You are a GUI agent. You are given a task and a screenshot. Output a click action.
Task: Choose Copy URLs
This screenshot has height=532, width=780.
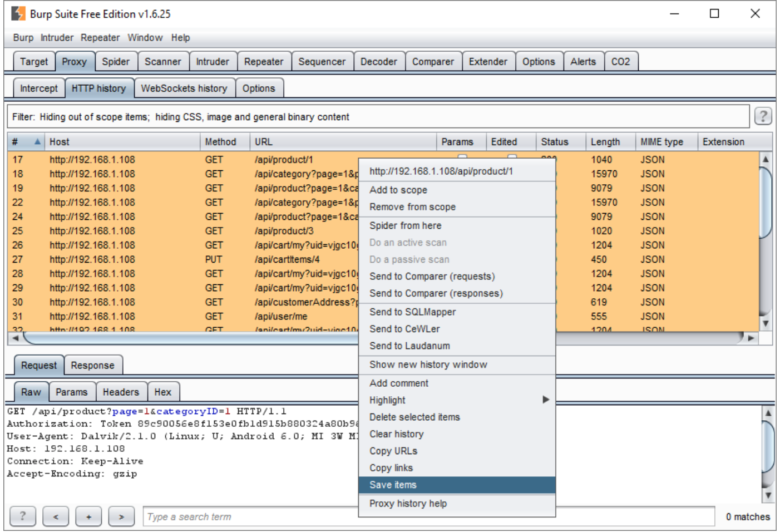(x=457, y=451)
